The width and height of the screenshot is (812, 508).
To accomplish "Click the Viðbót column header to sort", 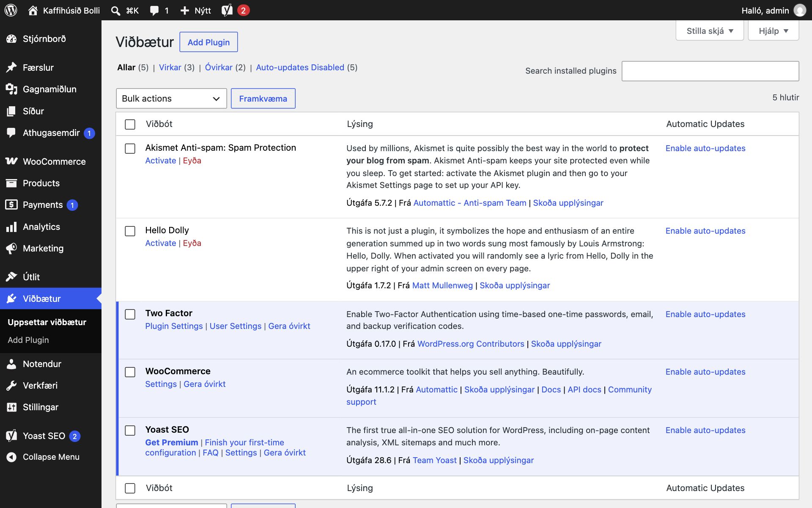I will coord(159,124).
